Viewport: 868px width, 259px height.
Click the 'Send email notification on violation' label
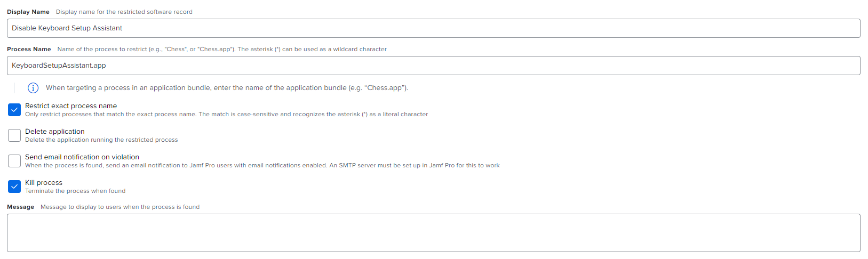pyautogui.click(x=82, y=157)
